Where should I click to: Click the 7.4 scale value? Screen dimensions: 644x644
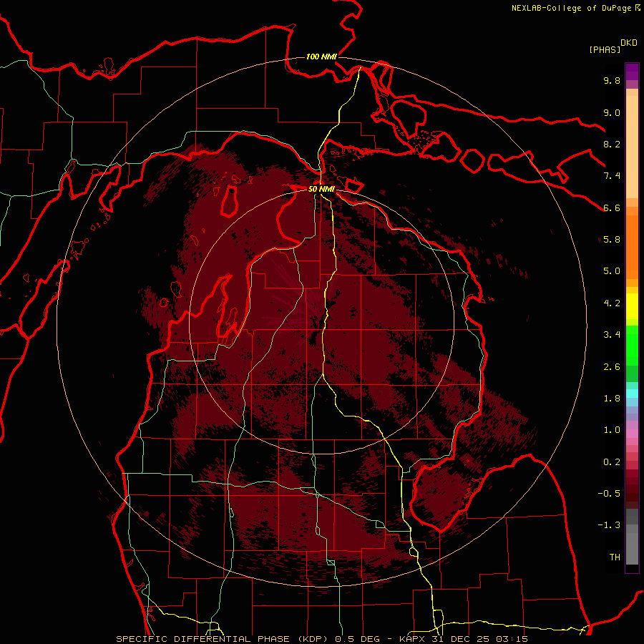coord(612,176)
